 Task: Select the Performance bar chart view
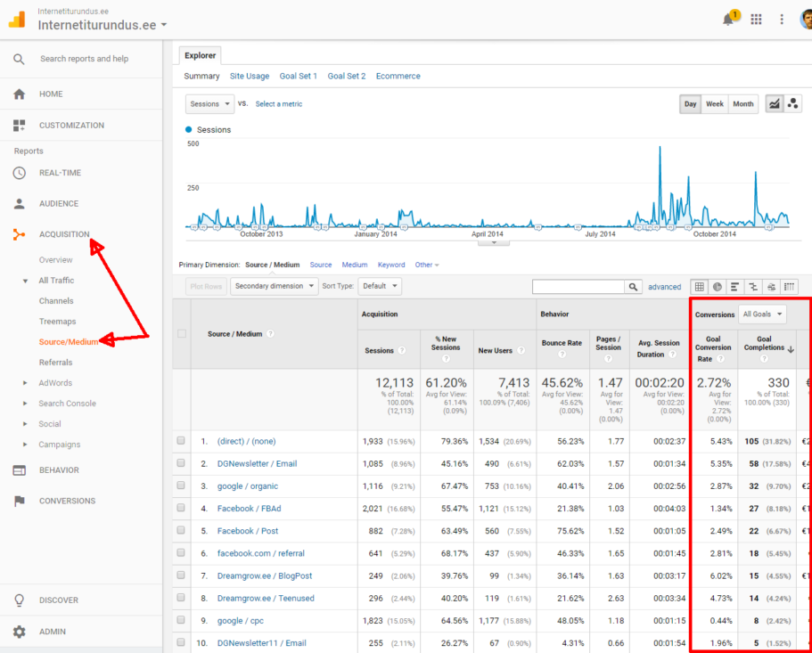click(x=734, y=285)
